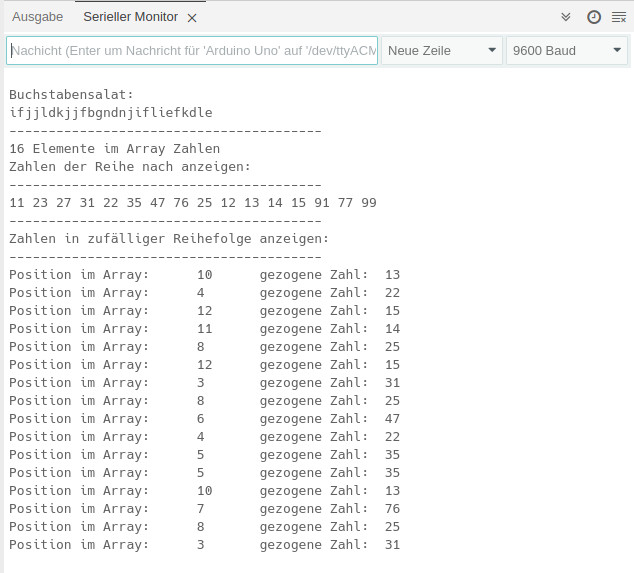Click the output row with gezogene Zahl 47
The height and width of the screenshot is (573, 634).
tap(204, 419)
